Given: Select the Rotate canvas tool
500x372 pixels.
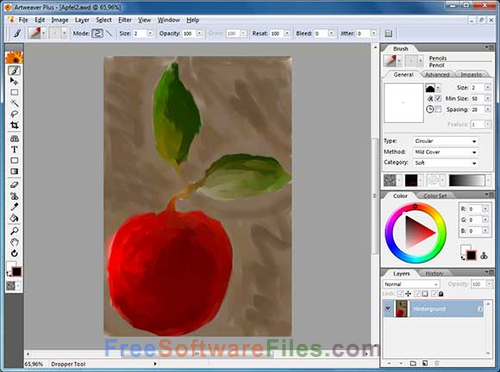Looking at the screenshot, I should click(14, 253).
